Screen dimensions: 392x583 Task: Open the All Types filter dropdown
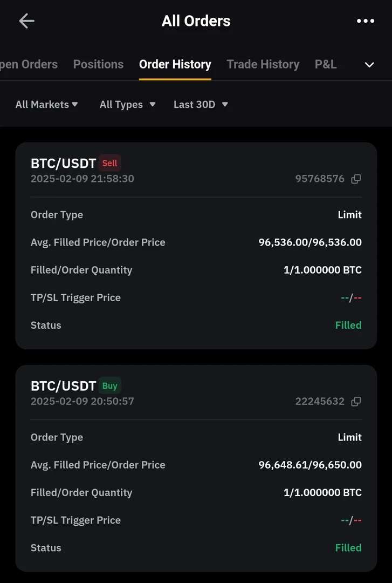click(127, 105)
